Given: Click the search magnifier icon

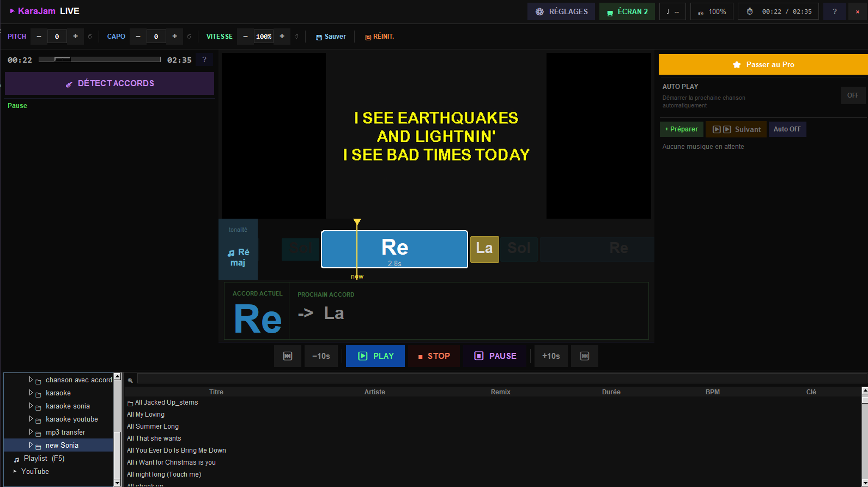Looking at the screenshot, I should (x=130, y=380).
